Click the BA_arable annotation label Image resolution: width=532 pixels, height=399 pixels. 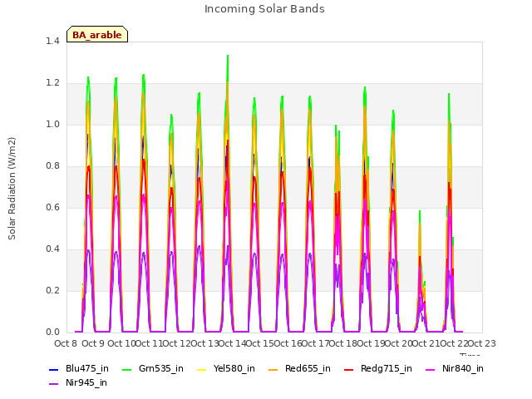coord(97,34)
